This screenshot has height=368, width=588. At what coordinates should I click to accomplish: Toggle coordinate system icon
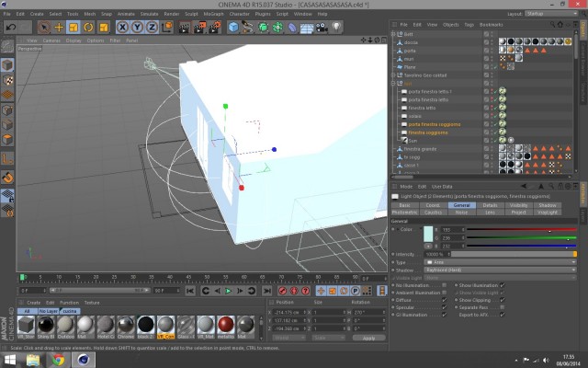(x=167, y=28)
